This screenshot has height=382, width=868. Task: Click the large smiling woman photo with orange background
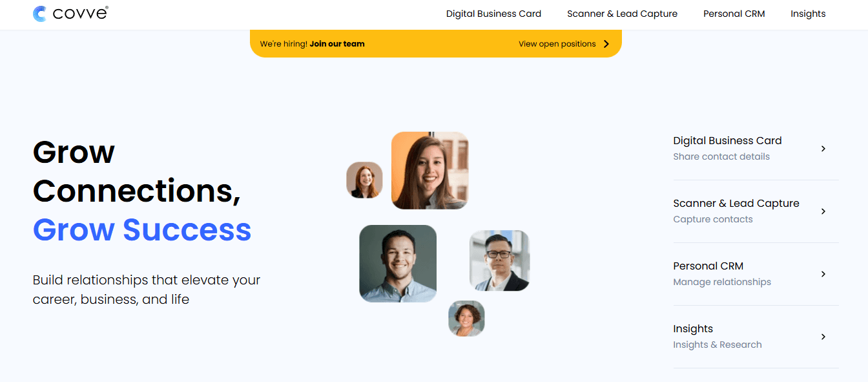point(429,171)
